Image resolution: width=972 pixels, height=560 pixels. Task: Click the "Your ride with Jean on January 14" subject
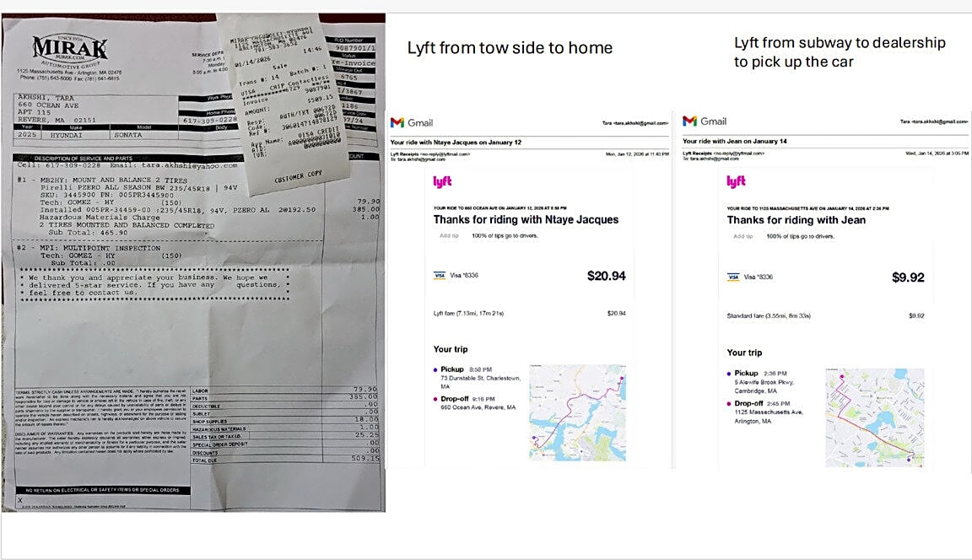click(x=735, y=141)
